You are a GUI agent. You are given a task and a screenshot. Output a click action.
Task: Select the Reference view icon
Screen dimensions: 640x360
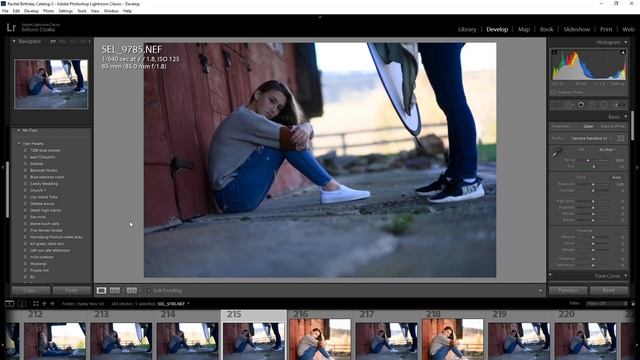pos(115,291)
